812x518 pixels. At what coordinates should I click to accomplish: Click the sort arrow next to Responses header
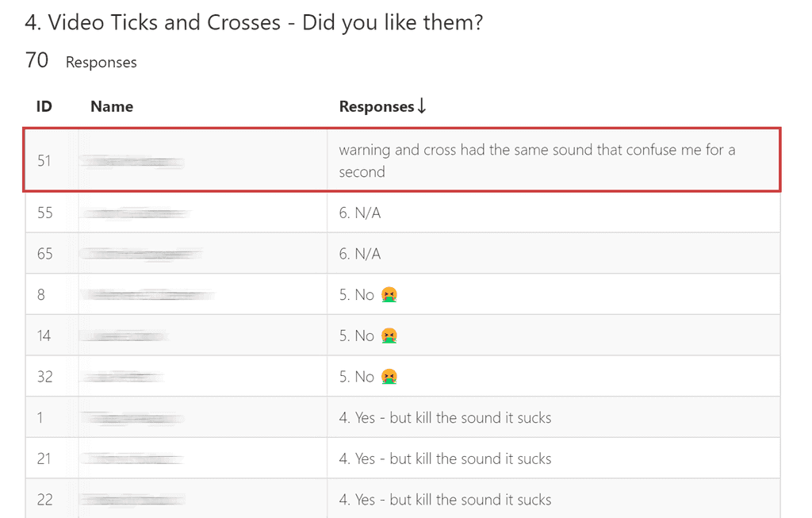point(422,106)
